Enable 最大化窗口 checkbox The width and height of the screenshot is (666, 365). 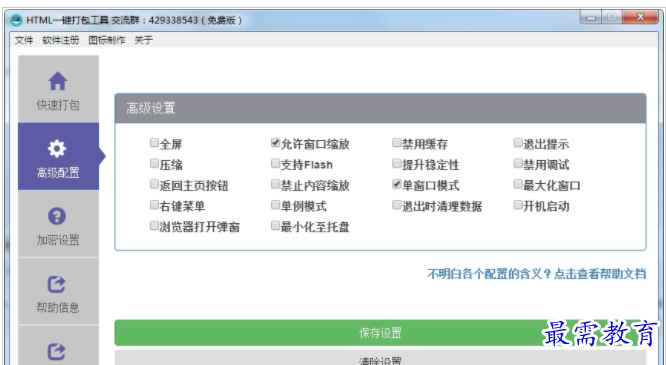pos(518,184)
